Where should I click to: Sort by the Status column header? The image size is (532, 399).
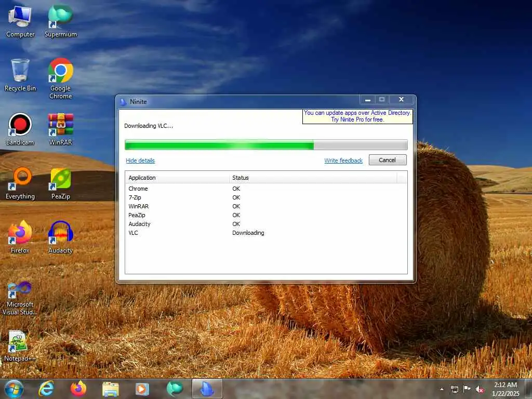coord(313,178)
